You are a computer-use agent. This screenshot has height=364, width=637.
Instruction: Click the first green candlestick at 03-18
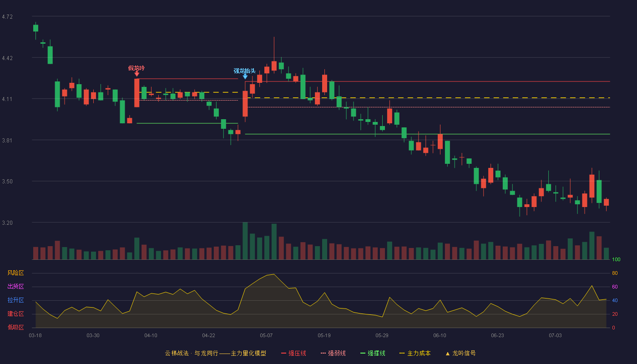[35, 28]
